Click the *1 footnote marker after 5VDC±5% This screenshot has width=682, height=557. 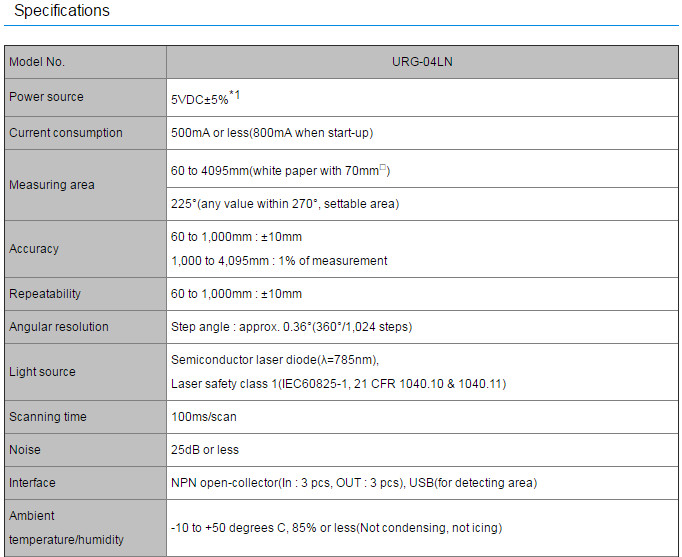(235, 95)
